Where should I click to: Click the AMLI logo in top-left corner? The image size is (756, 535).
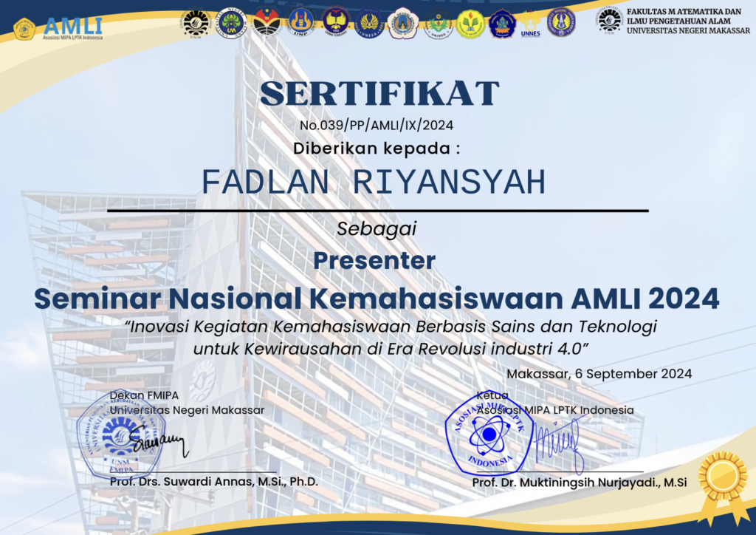pos(58,28)
